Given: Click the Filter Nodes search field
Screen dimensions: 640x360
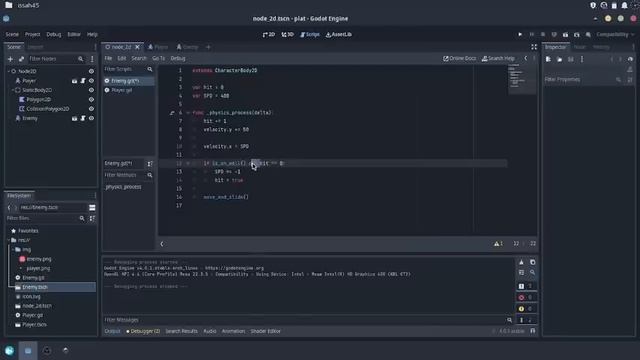Looking at the screenshot, I should tap(56, 59).
